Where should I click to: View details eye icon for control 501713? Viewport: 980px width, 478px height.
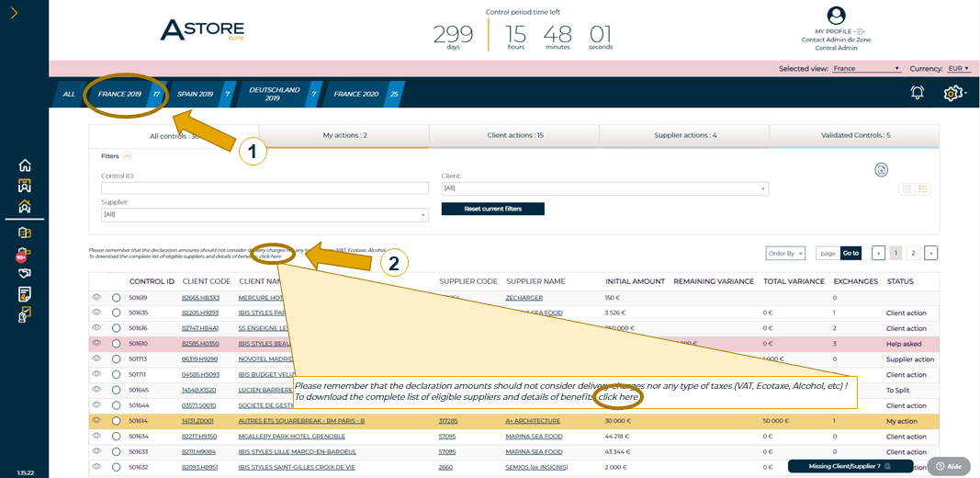[x=96, y=358]
